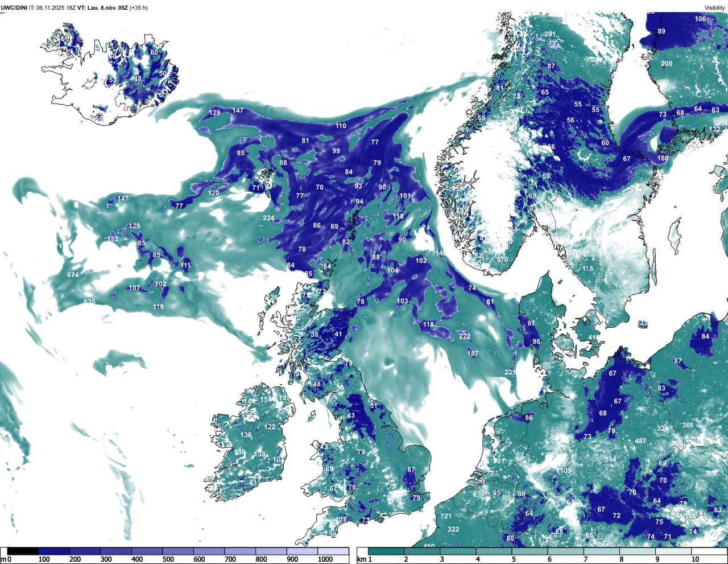Click the UWC/DINI model label
Viewport: 728px width, 564px height.
14,8
